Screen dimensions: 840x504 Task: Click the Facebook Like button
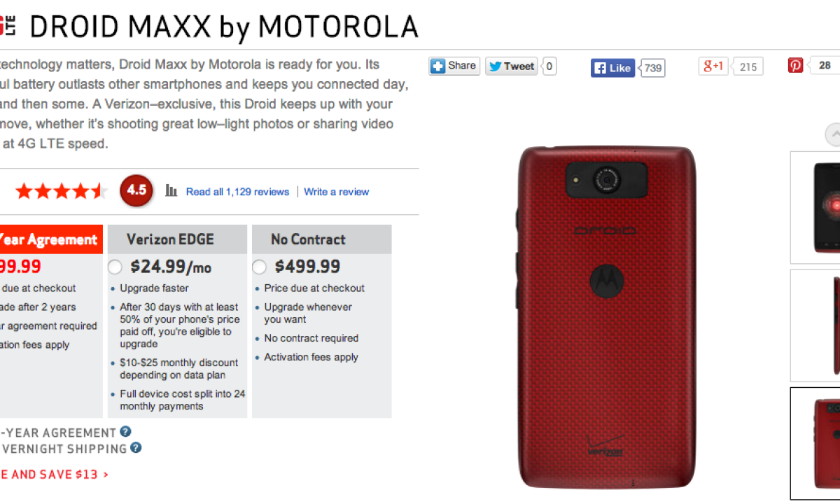612,68
